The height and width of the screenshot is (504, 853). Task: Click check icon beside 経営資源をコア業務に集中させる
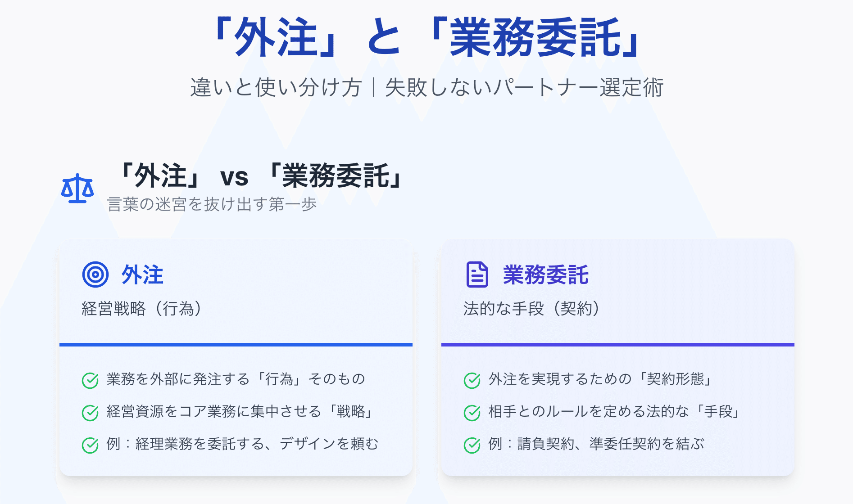[x=90, y=413]
